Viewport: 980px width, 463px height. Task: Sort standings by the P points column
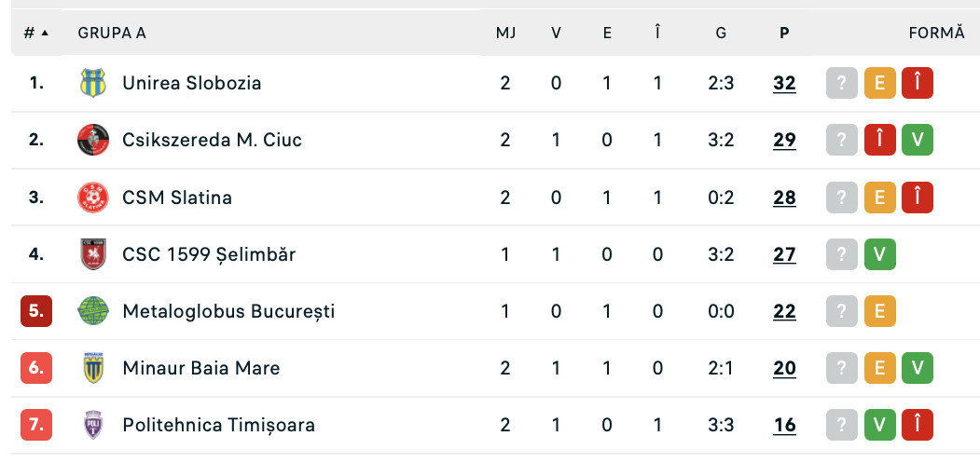(x=784, y=33)
